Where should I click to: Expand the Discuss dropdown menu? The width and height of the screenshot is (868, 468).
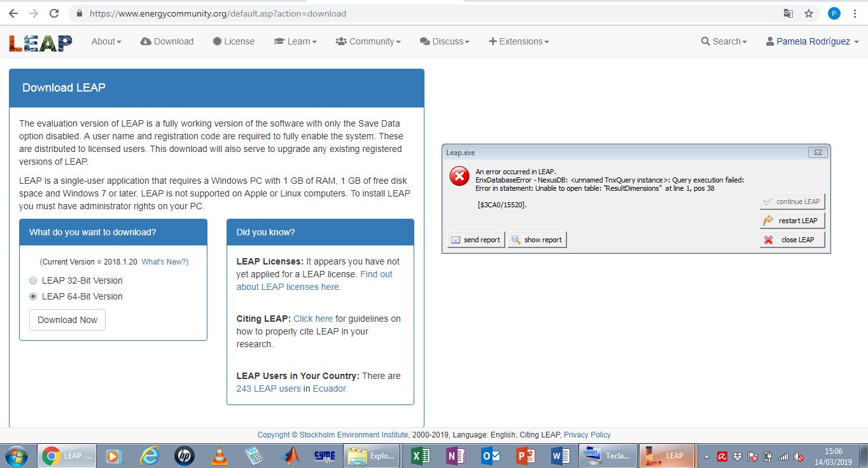(444, 41)
